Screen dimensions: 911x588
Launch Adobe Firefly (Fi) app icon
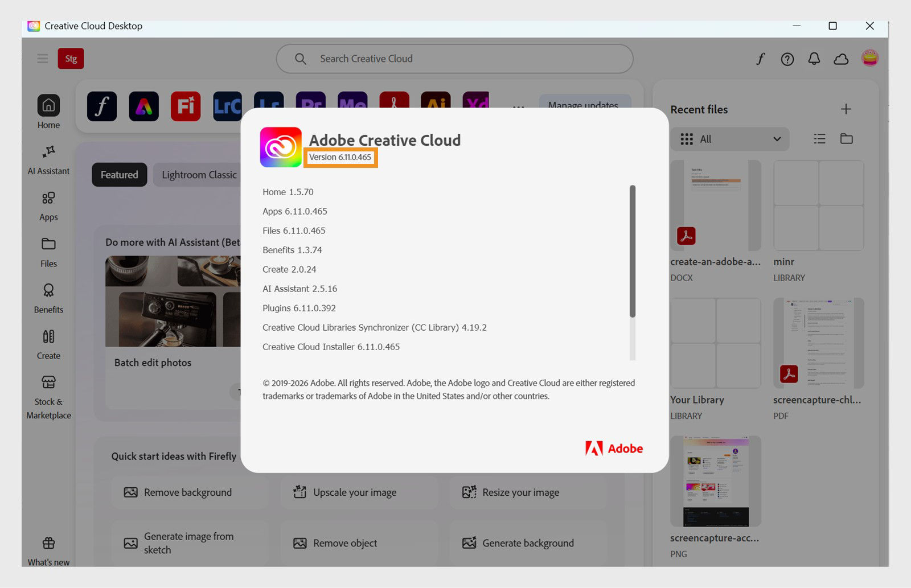pos(186,106)
